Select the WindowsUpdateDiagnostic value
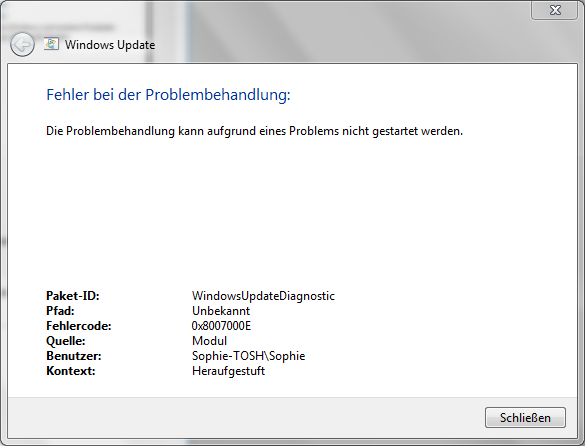 point(263,296)
